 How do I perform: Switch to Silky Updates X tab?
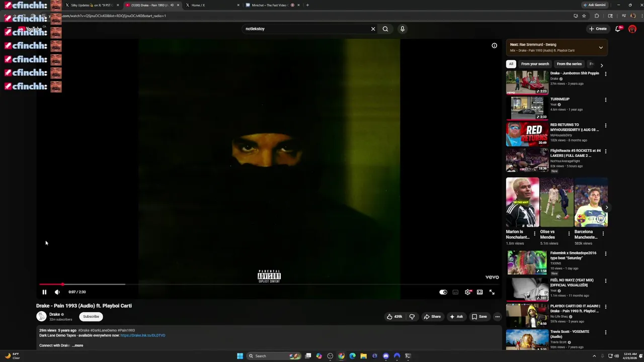click(x=92, y=5)
